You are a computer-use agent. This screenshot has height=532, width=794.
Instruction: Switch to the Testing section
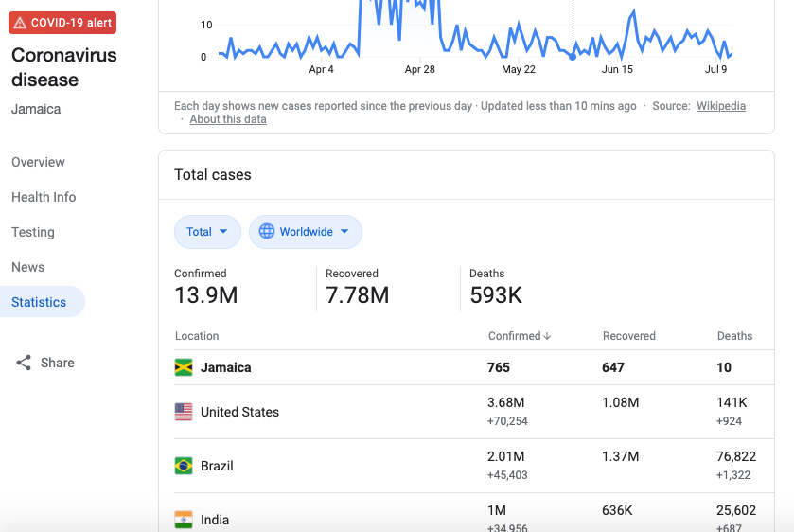(33, 232)
